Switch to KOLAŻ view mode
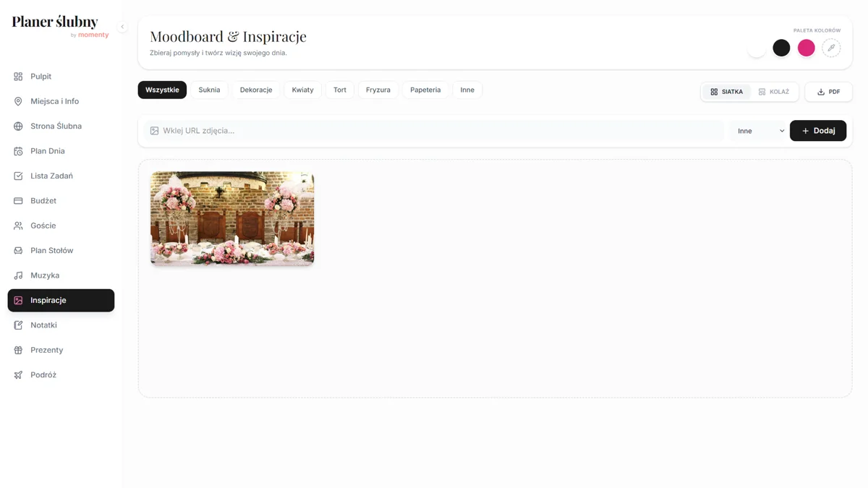 pos(775,92)
